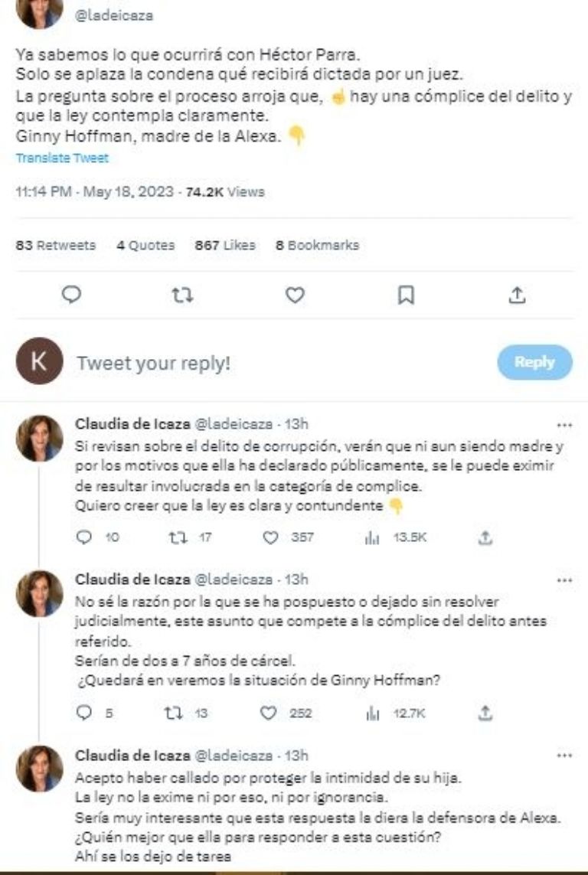Viewport: 588px width, 875px height.
Task: Expand three-dot menu on third reply
Action: click(565, 756)
